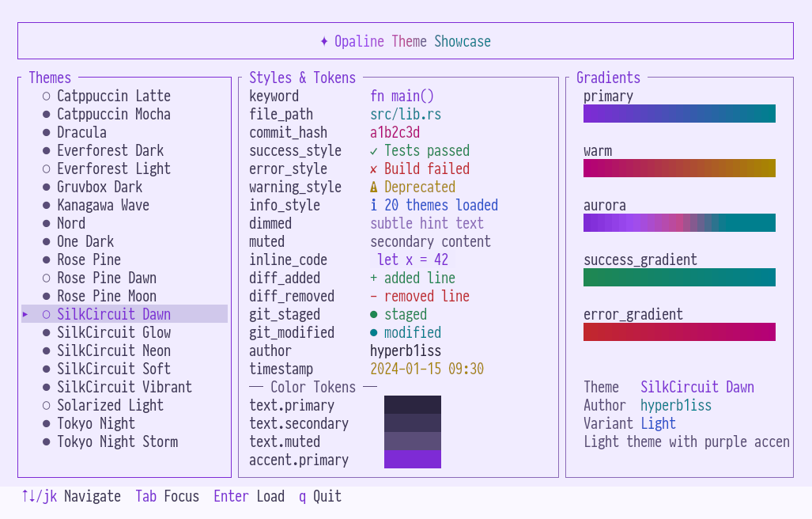The height and width of the screenshot is (519, 812).
Task: Choose the SilkCircuit Soft theme
Action: (x=124, y=369)
